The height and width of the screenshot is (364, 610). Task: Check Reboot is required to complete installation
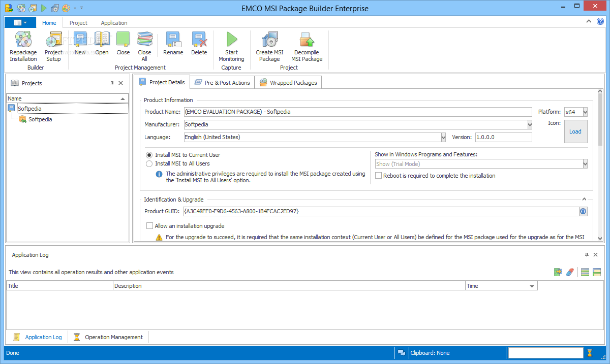tap(379, 176)
